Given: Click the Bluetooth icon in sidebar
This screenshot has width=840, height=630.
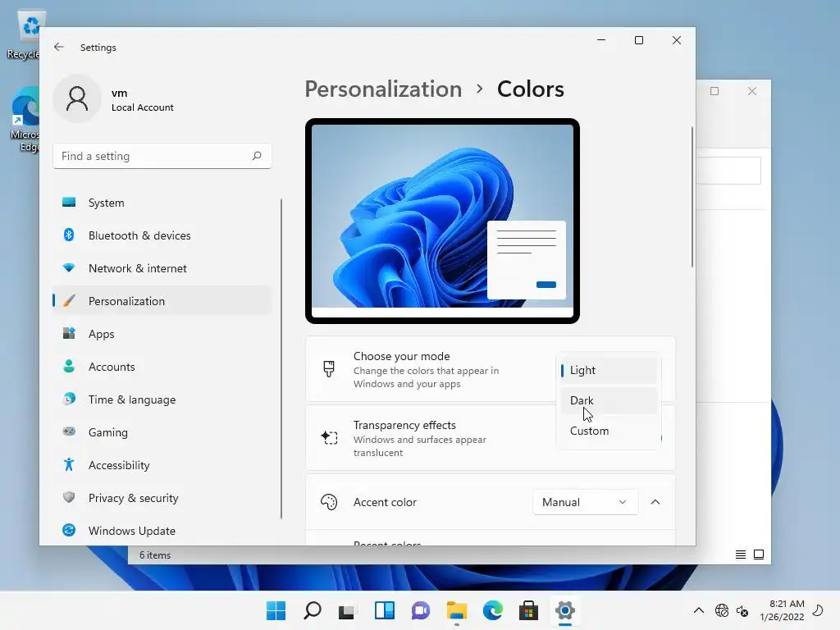Looking at the screenshot, I should pyautogui.click(x=69, y=235).
